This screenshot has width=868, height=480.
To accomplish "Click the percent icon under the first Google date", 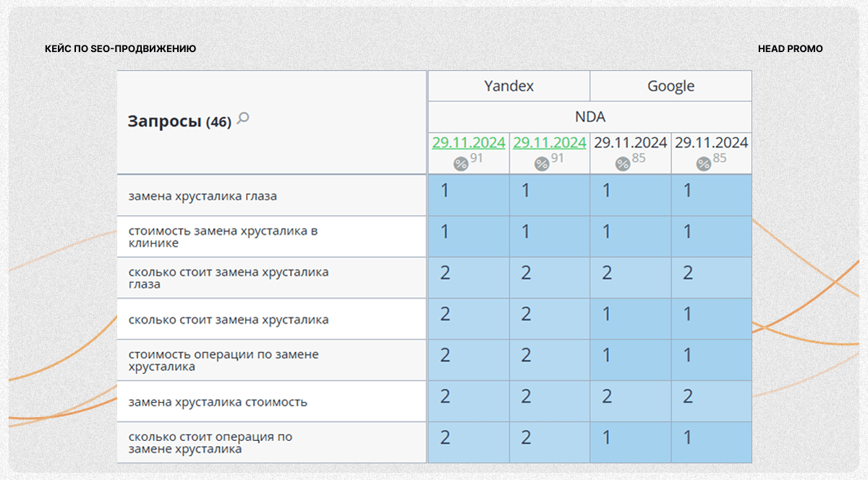I will [623, 164].
